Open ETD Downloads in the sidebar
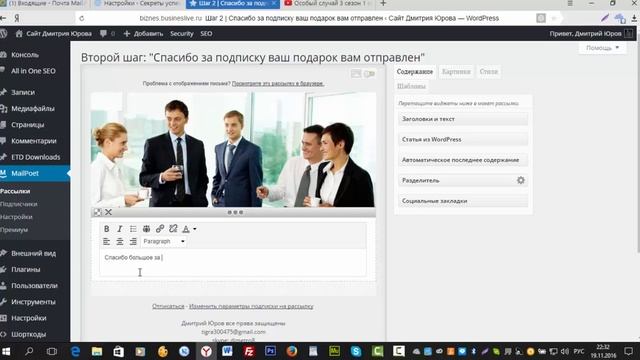The width and height of the screenshot is (640, 360). click(x=35, y=157)
